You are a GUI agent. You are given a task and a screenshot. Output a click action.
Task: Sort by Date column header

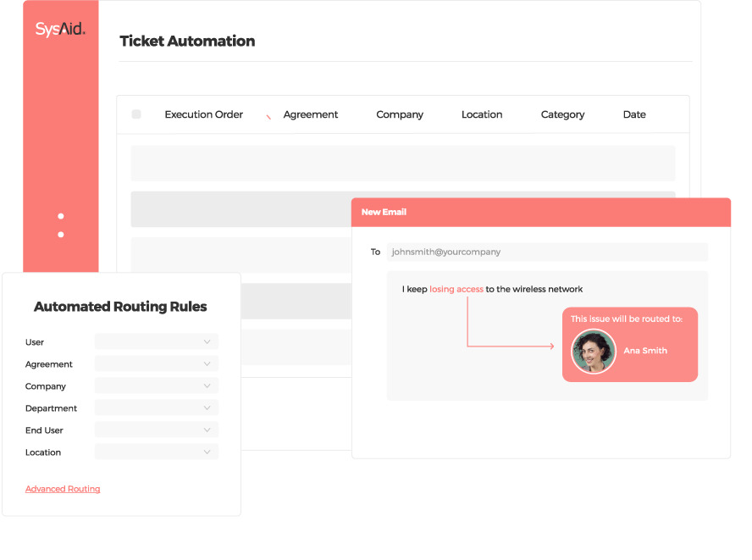coord(634,114)
